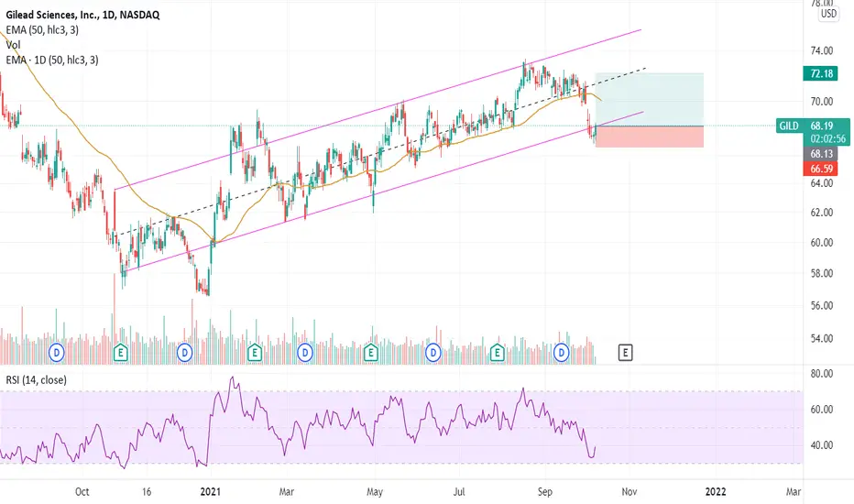The image size is (854, 504).
Task: Click the 64.00 price axis label
Action: click(821, 183)
